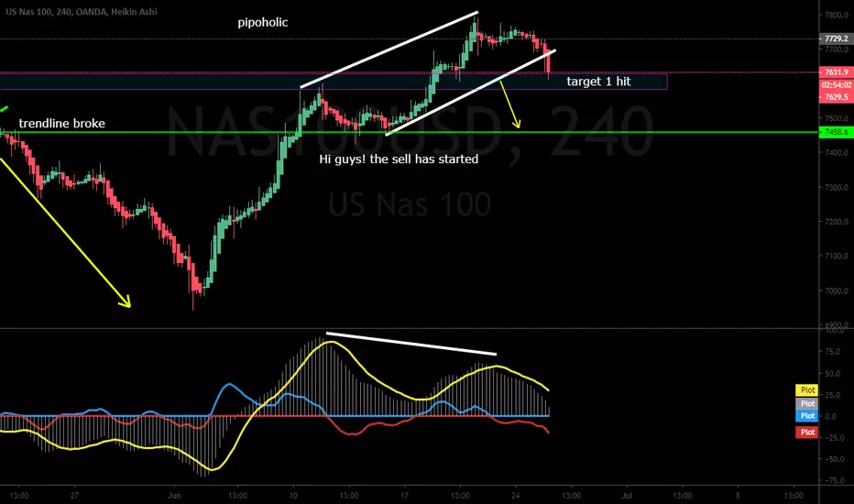This screenshot has height=504, width=854.
Task: Click the 'Jul' date on time axis
Action: coord(627,495)
